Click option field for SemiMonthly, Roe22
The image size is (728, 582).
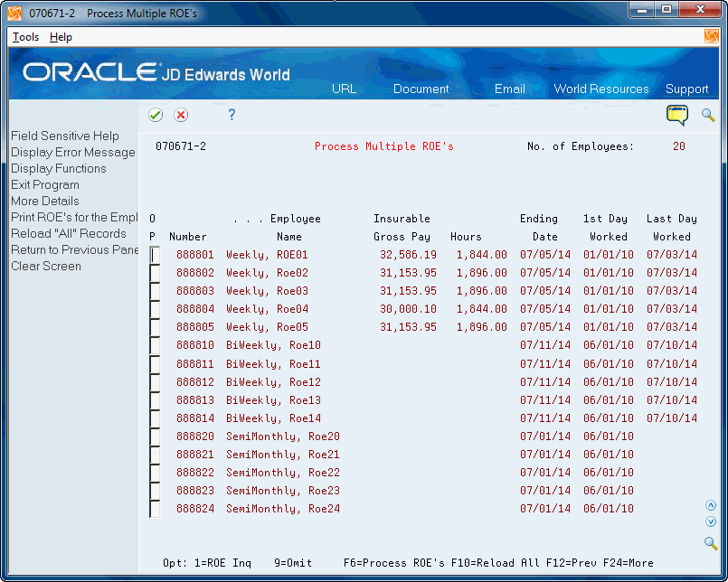pyautogui.click(x=155, y=473)
